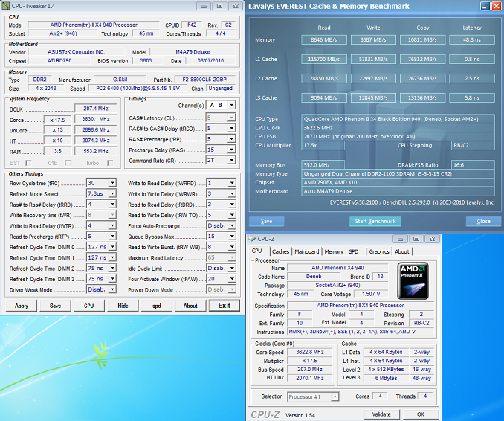
Task: Click the Motherboard model M4A79 Deluxe field
Action: pyautogui.click(x=193, y=52)
